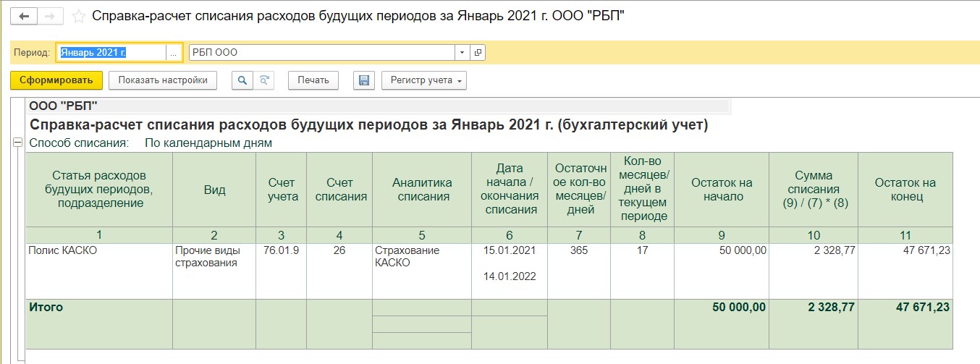The height and width of the screenshot is (364, 980).
Task: Add report to favorites with star icon
Action: tap(80, 16)
